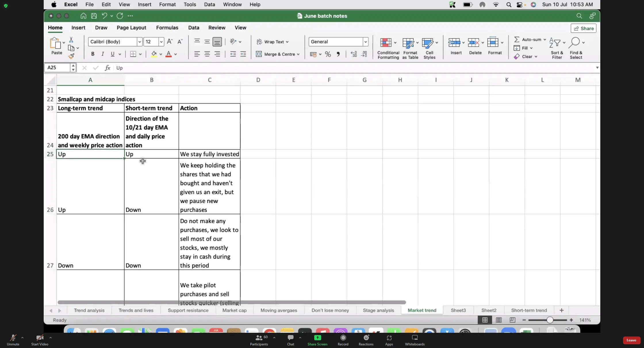The width and height of the screenshot is (644, 348).
Task: Click the Increase Decimal icon
Action: point(354,54)
